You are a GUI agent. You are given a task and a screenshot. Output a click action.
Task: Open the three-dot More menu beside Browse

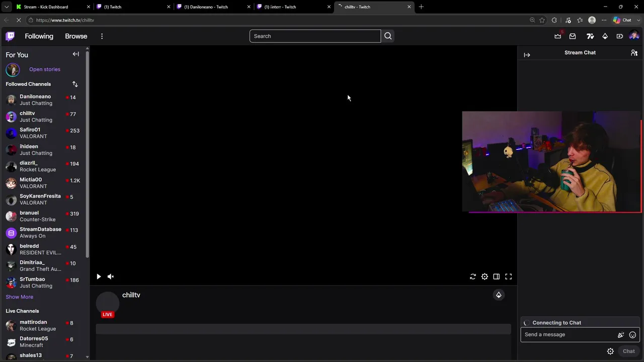pos(102,36)
